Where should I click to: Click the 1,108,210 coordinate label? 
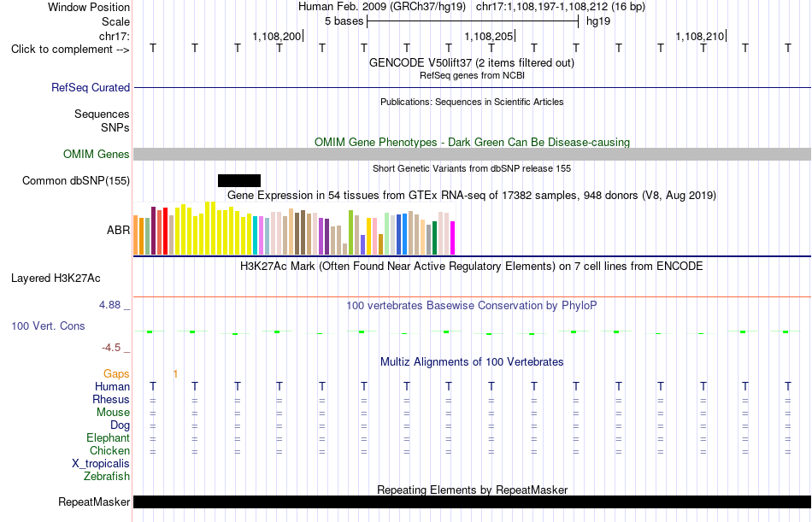(700, 36)
